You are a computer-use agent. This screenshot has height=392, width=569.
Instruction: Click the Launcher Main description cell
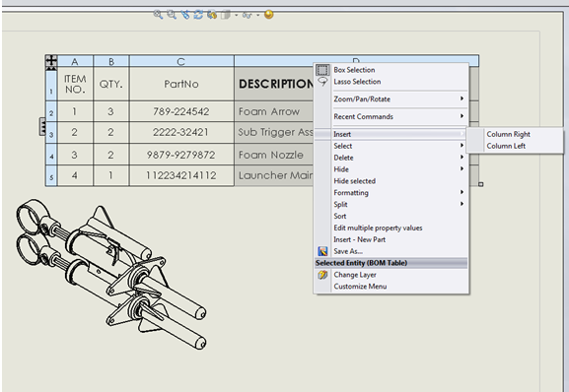tap(274, 175)
